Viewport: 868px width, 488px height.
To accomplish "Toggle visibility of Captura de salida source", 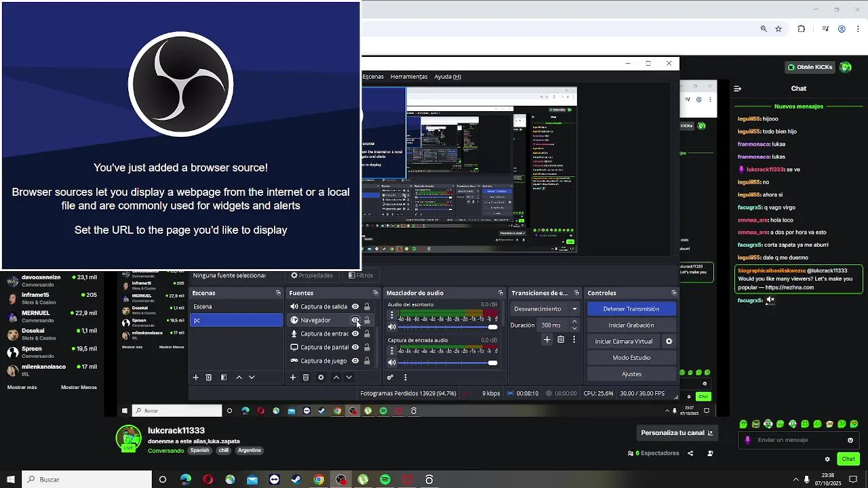I will point(355,306).
